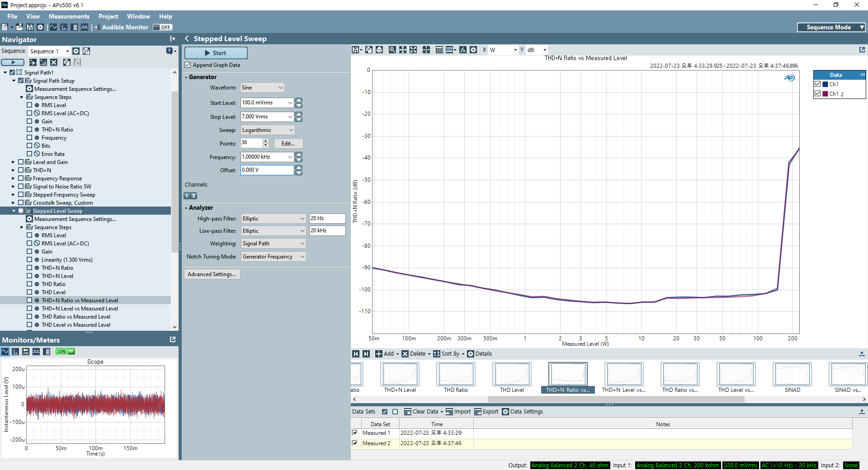This screenshot has width=868, height=470.
Task: Collapse the Navigator panel
Action: coord(173,39)
